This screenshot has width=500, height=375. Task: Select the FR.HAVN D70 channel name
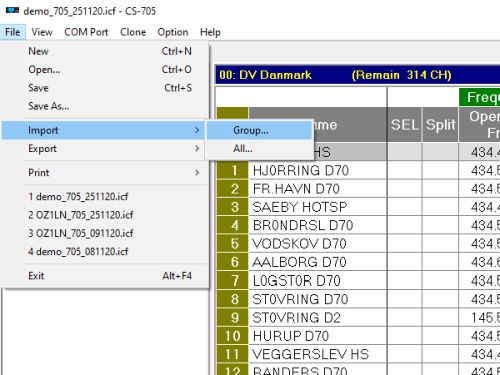(318, 189)
